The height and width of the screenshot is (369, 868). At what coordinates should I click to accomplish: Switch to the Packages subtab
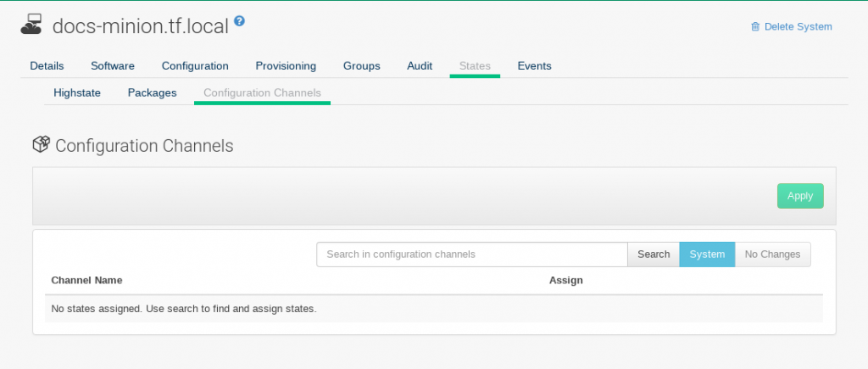tap(152, 92)
